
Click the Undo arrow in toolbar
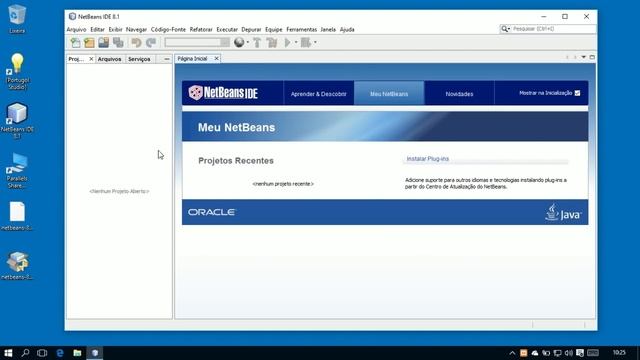pyautogui.click(x=136, y=42)
